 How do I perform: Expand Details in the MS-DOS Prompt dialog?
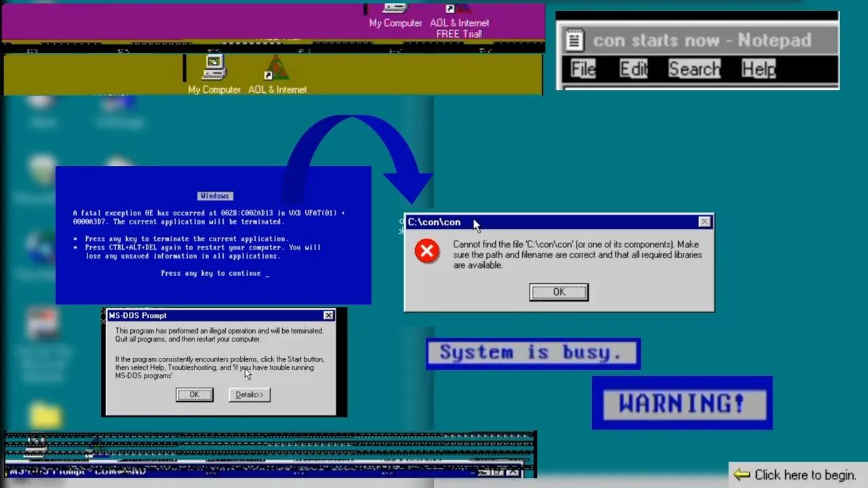249,394
